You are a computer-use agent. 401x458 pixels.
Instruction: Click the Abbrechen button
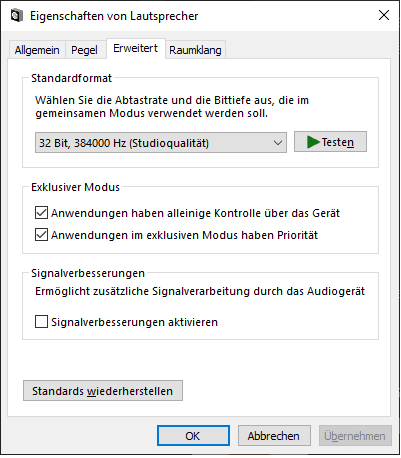pos(274,436)
